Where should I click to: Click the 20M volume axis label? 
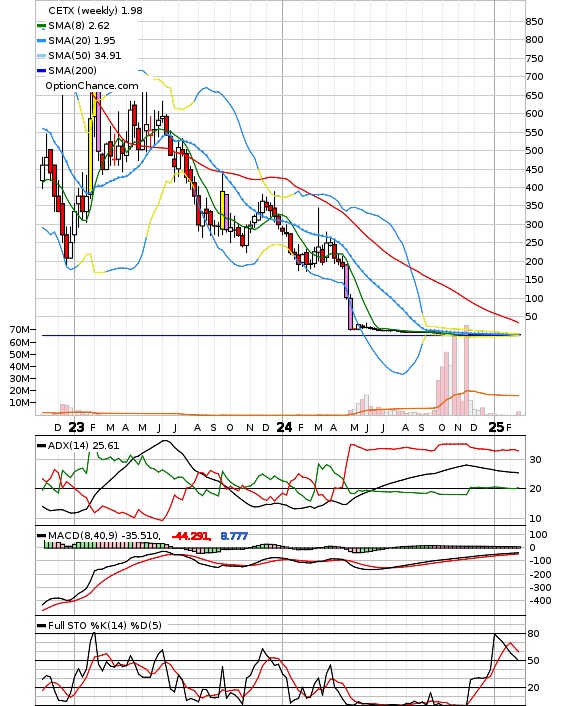coord(20,391)
